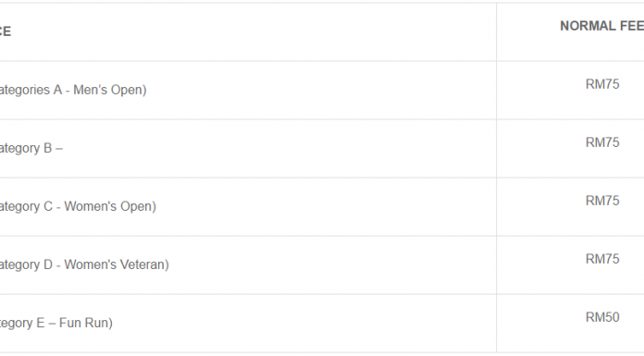This screenshot has width=644, height=356.
Task: Click the NORMAL FEE column header
Action: pyautogui.click(x=601, y=26)
